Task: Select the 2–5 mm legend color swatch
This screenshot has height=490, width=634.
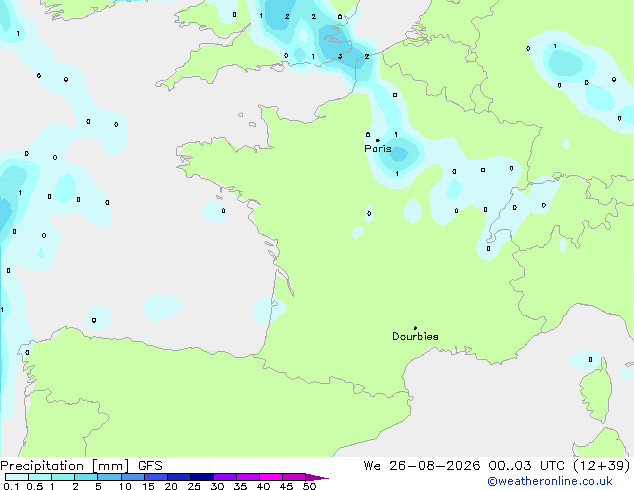Action: [86, 477]
